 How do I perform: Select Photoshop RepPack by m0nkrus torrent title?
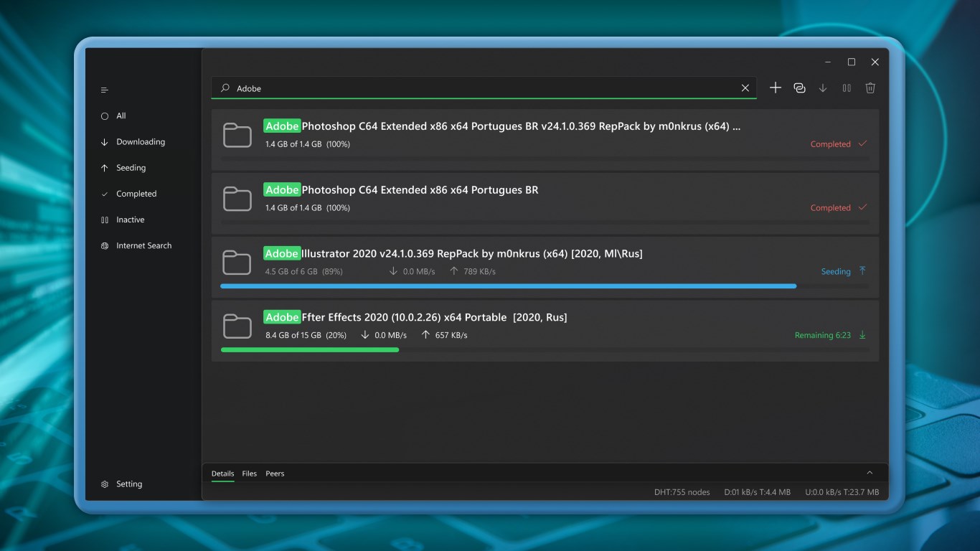point(502,126)
